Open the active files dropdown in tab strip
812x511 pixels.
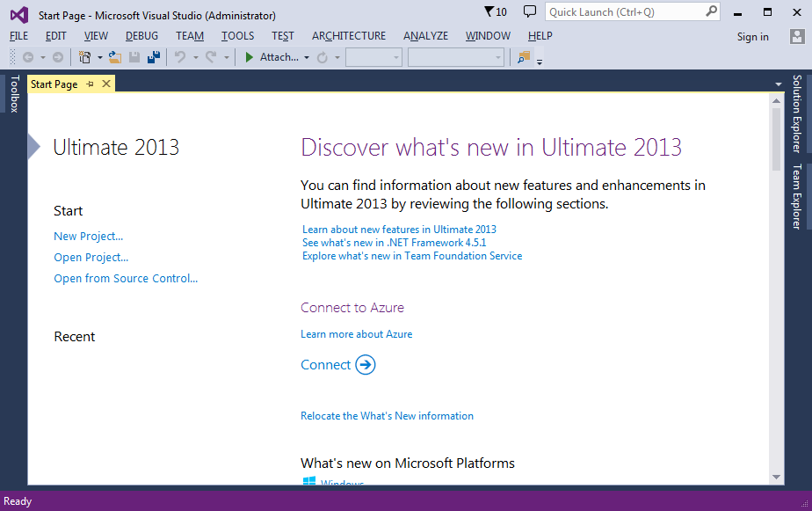click(779, 84)
